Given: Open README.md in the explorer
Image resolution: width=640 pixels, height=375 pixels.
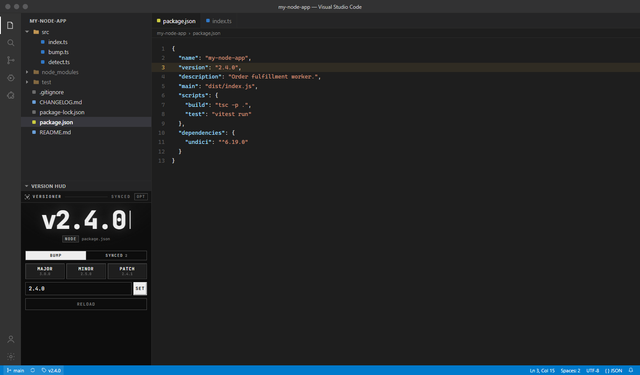Looking at the screenshot, I should [x=55, y=132].
